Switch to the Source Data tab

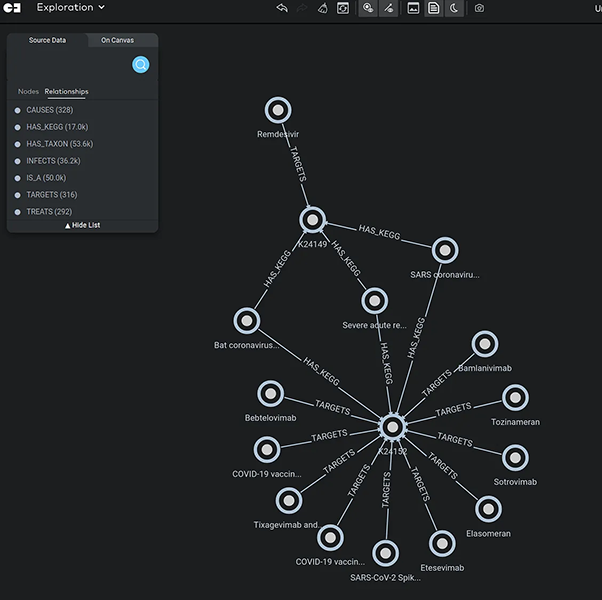47,40
